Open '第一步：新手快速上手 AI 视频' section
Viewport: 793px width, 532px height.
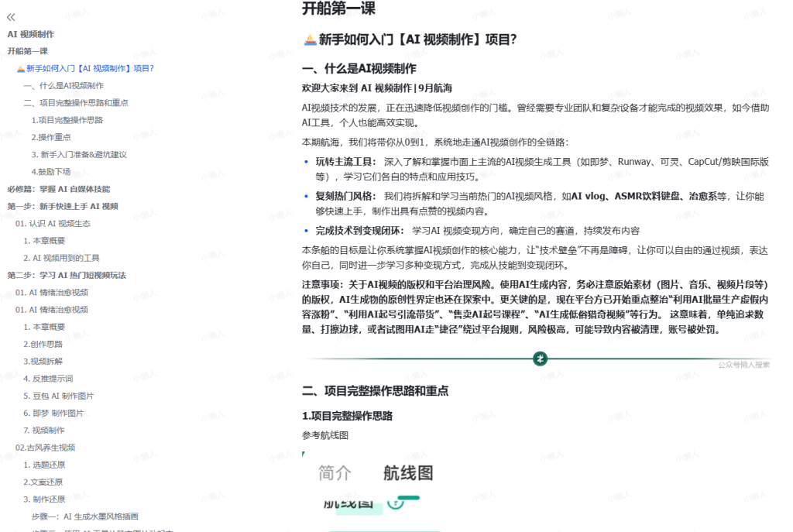tap(63, 206)
